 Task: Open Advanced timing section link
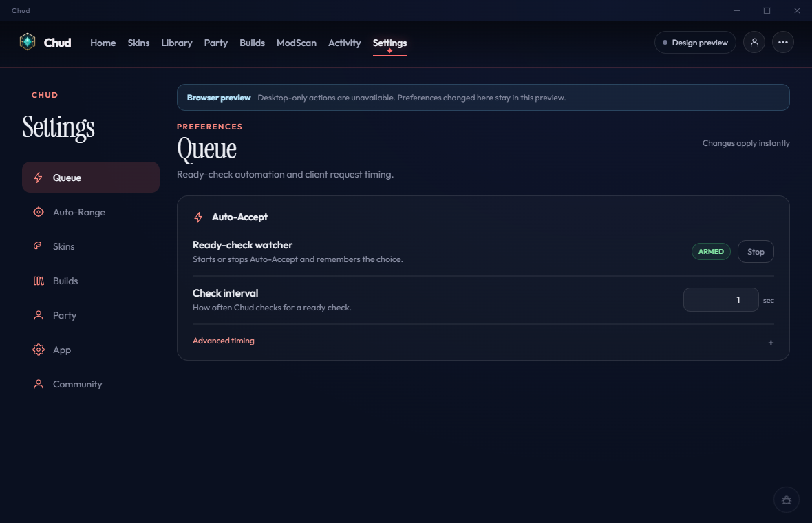coord(223,341)
